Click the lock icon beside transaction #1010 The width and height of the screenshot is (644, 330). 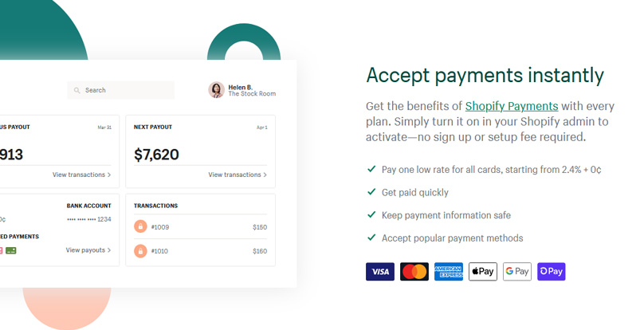(141, 251)
